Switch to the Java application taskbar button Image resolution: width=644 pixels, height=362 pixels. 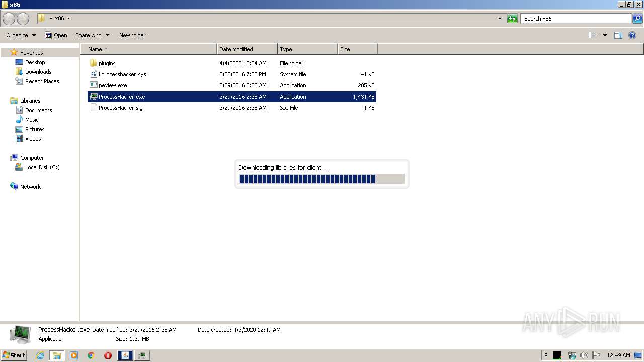point(125,355)
